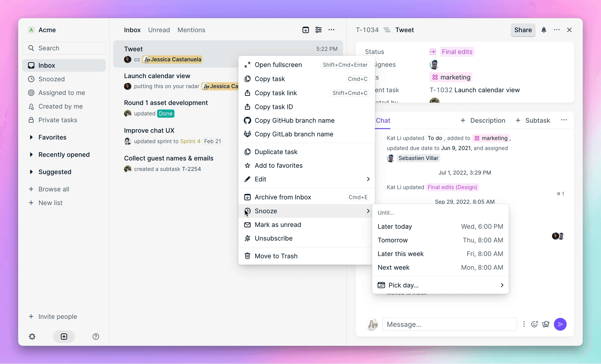Click the attach image icon in message bar
Viewport: 601px width, 364px height.
coord(546,324)
